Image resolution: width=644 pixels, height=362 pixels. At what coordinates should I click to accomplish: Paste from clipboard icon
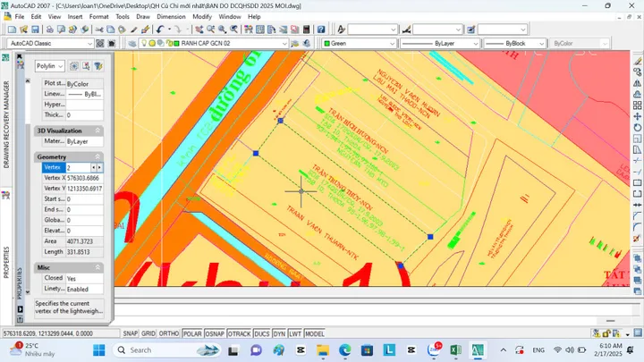122,29
